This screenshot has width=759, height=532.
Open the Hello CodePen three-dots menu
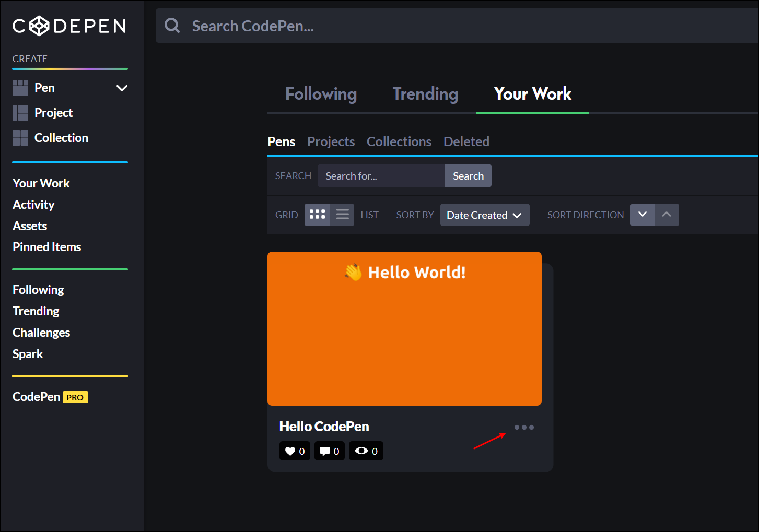coord(524,427)
